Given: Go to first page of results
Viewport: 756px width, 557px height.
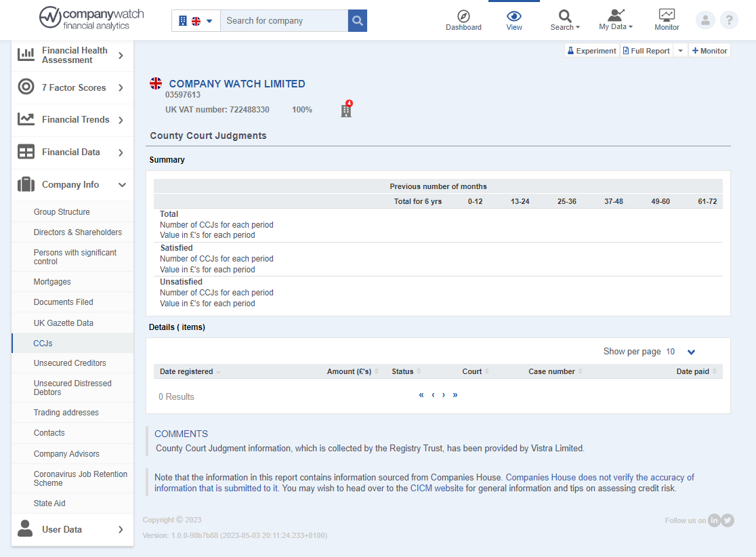Looking at the screenshot, I should click(421, 395).
